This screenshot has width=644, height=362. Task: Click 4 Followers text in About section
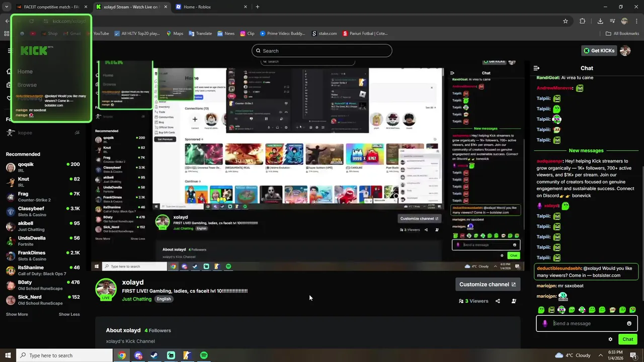point(158,330)
